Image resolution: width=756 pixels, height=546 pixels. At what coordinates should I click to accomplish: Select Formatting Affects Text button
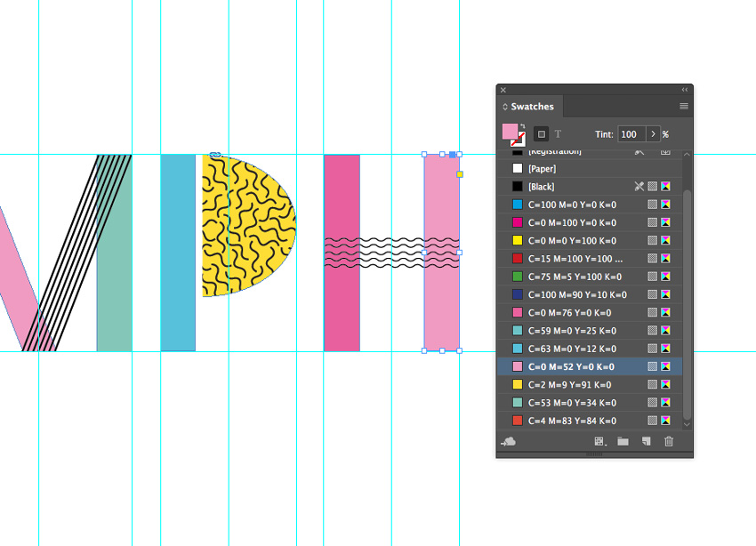(x=559, y=134)
